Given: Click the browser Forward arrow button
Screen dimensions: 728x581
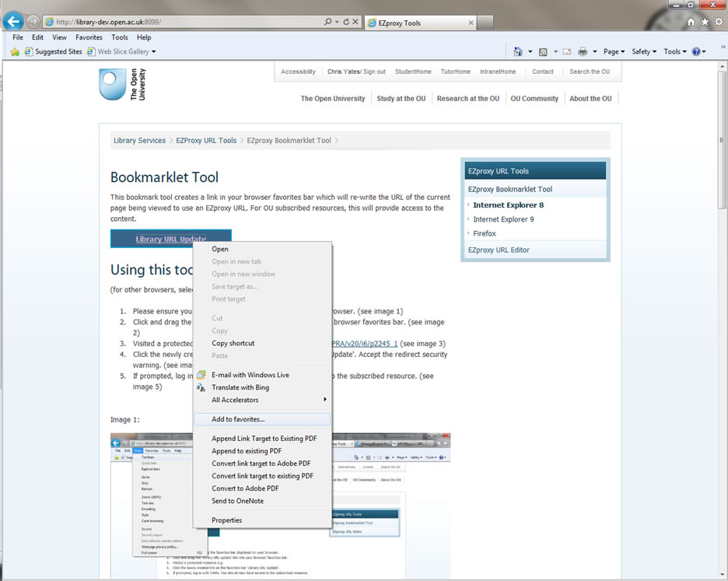Looking at the screenshot, I should pos(33,21).
